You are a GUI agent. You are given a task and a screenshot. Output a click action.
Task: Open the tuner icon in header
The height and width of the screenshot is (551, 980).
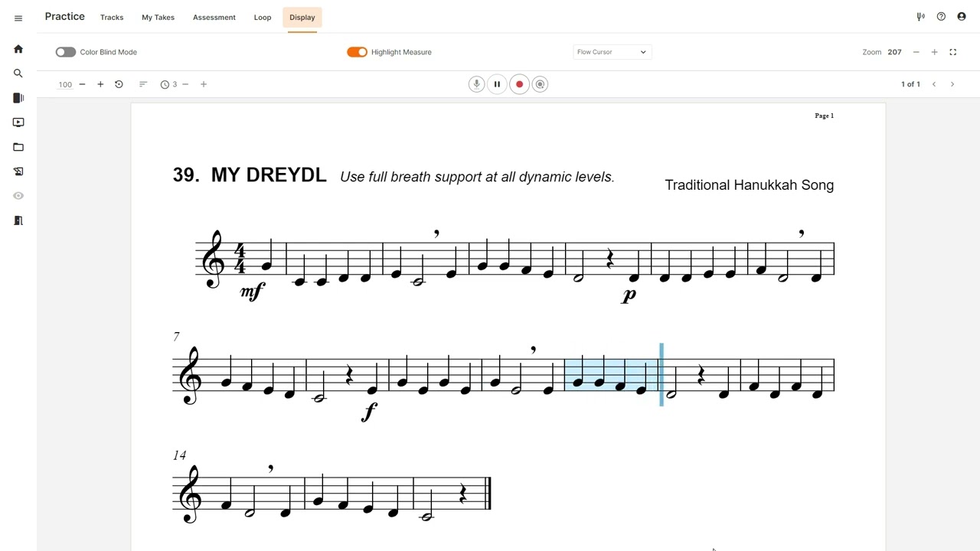(x=920, y=17)
